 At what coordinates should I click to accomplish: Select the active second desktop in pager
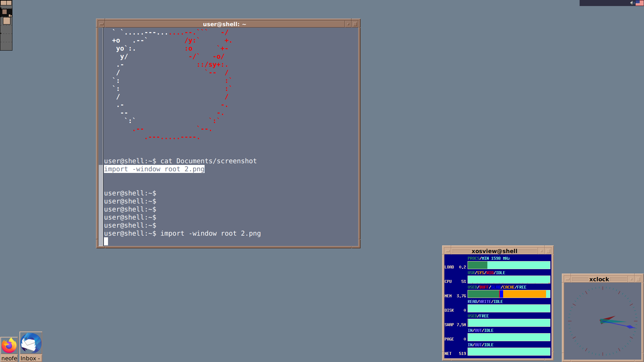pos(6,12)
